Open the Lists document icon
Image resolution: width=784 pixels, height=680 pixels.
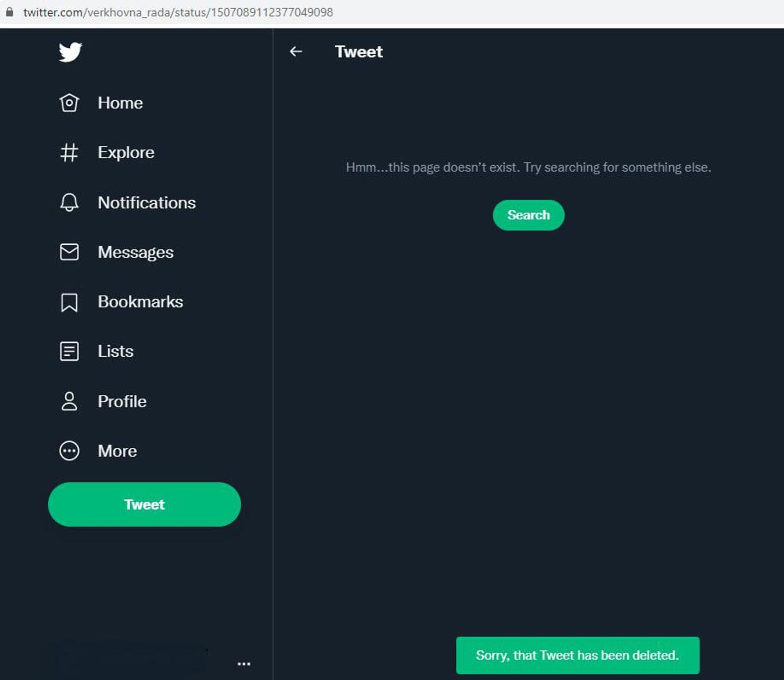click(69, 351)
